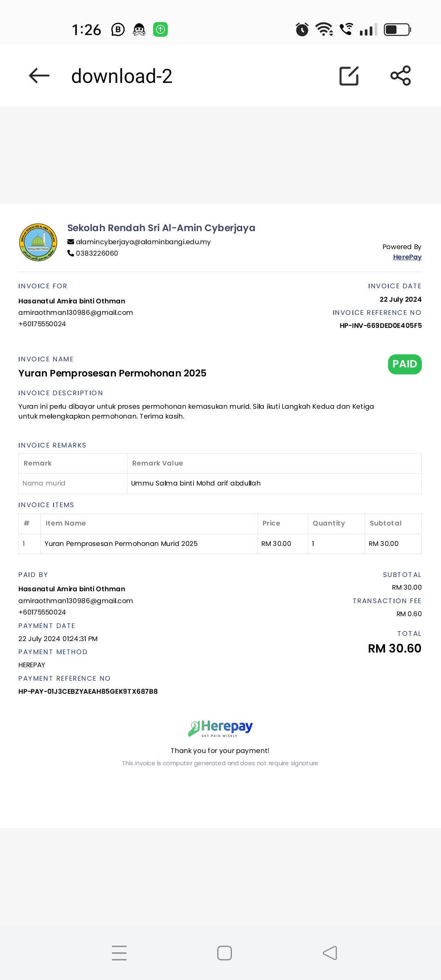The height and width of the screenshot is (980, 441).
Task: Tap the green upload notification icon
Action: click(160, 29)
